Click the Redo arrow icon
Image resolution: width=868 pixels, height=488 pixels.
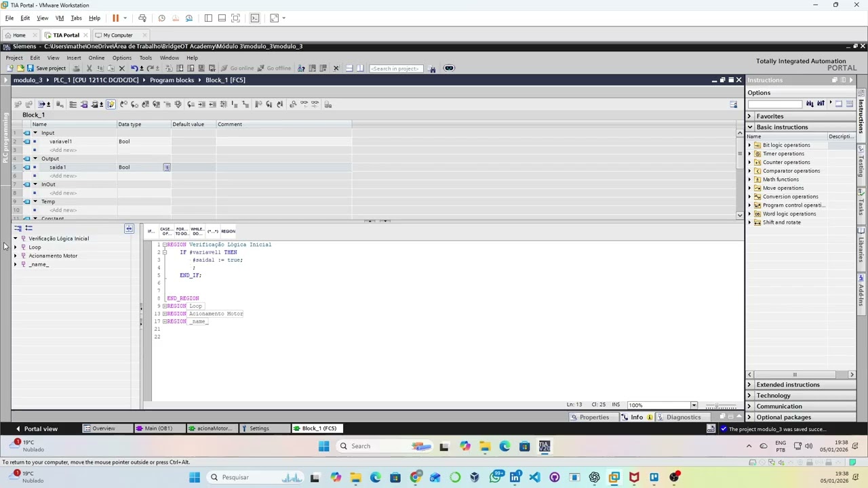(150, 68)
